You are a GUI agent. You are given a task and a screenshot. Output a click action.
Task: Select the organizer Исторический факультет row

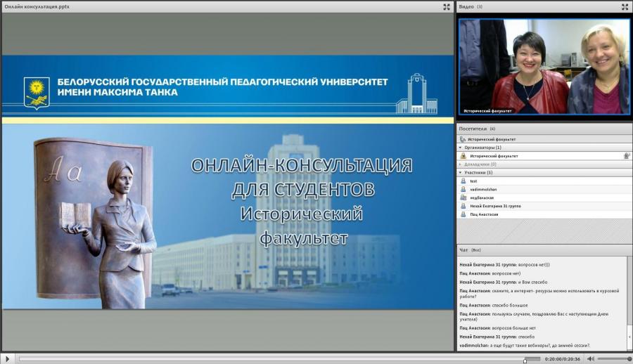pos(544,156)
